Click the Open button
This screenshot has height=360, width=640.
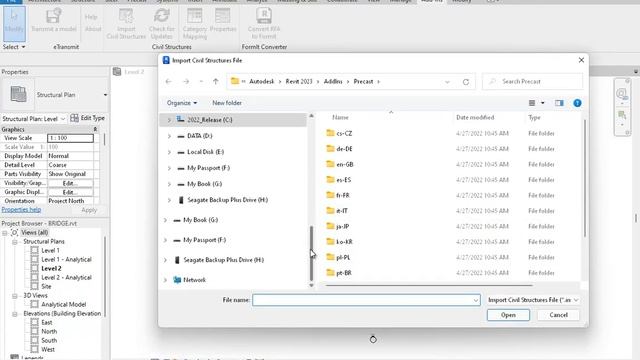coord(508,315)
